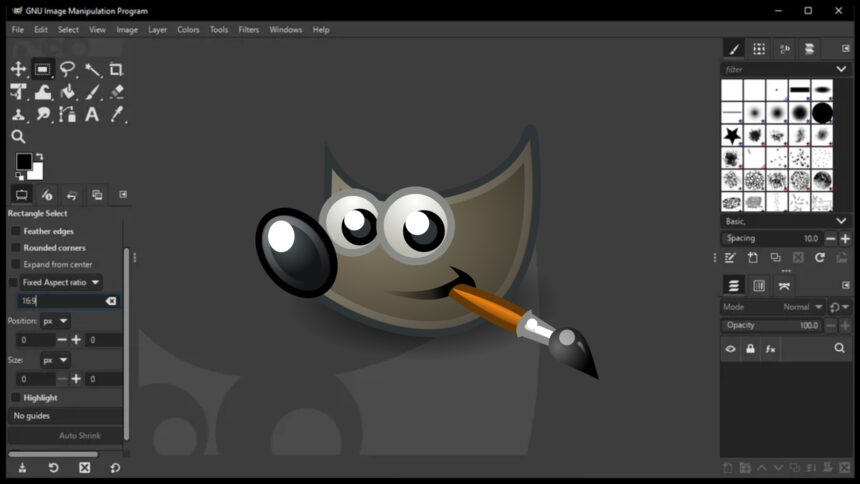This screenshot has width=860, height=484.
Task: Activate the Eraser tool
Action: pyautogui.click(x=116, y=92)
